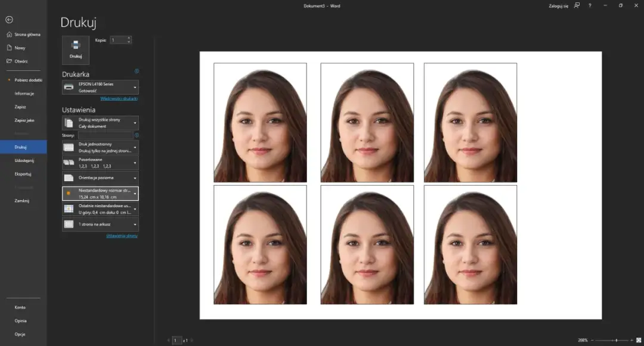Click the info icon next to Strony field
The height and width of the screenshot is (346, 644).
pyautogui.click(x=137, y=135)
